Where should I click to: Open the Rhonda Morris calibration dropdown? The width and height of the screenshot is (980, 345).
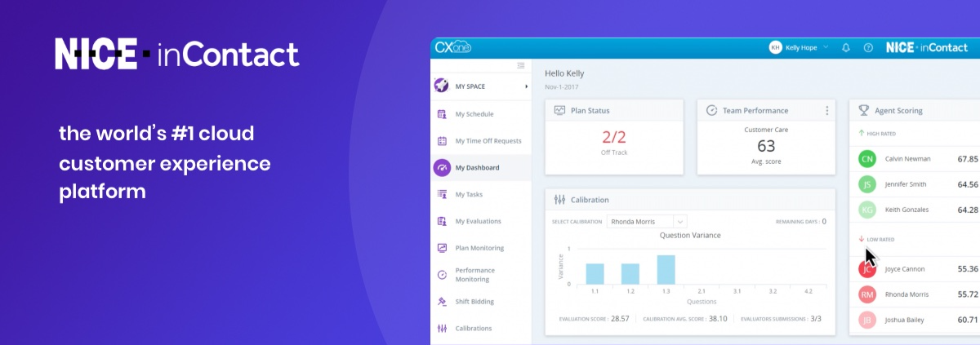(647, 221)
